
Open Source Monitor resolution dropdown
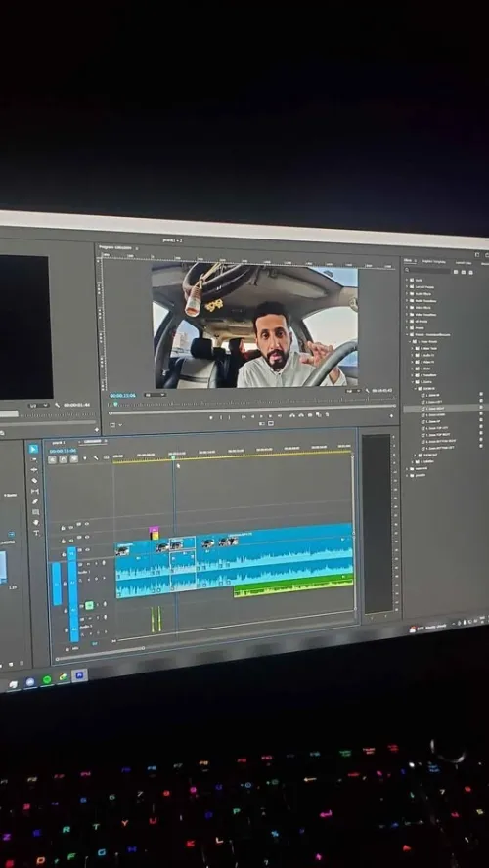click(39, 405)
